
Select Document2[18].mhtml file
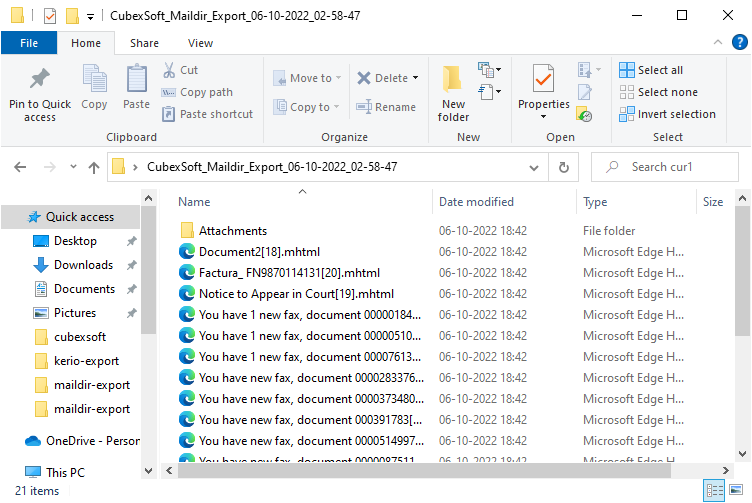pyautogui.click(x=259, y=252)
